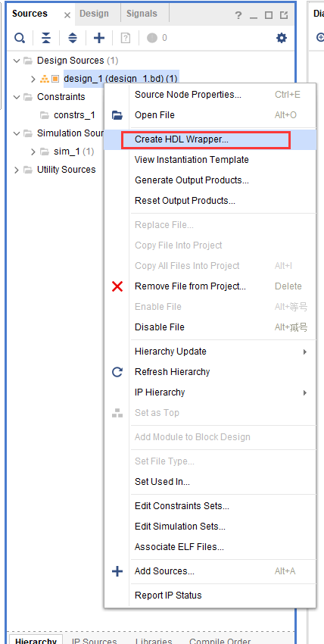Expand the design_1 block design node
Image resolution: width=324 pixels, height=644 pixels.
coord(33,79)
